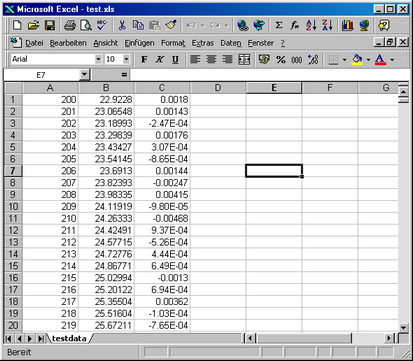The height and width of the screenshot is (361, 413).
Task: Open the Bearbeiten menu
Action: [68, 43]
